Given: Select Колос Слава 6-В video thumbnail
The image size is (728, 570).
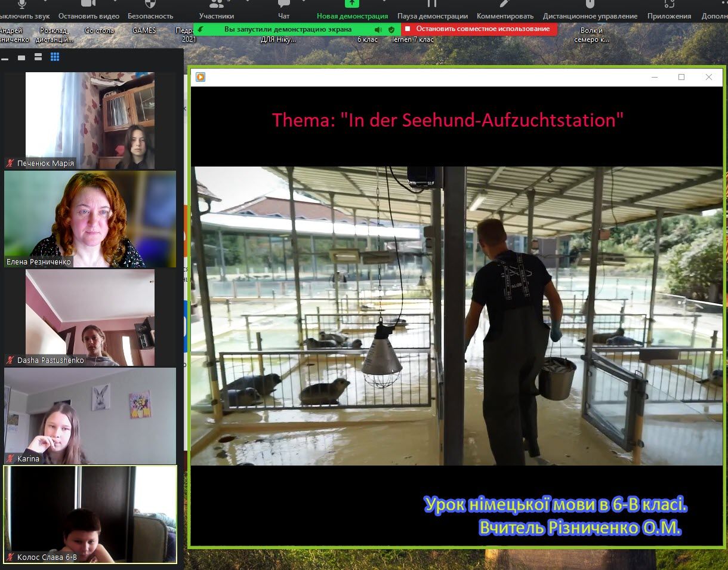Looking at the screenshot, I should coord(90,514).
